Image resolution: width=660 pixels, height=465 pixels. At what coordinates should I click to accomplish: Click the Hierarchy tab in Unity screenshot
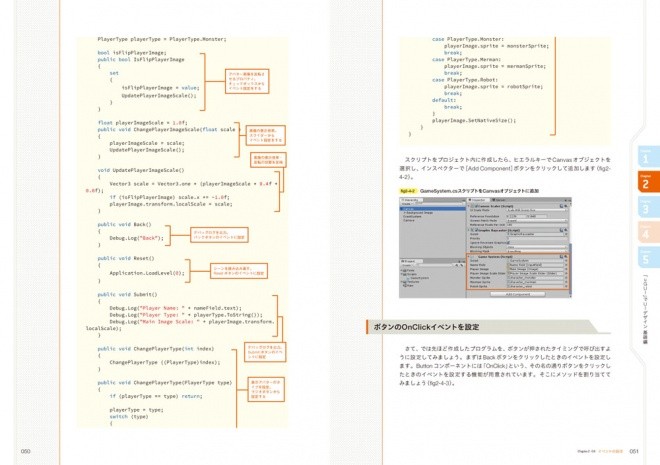(x=410, y=200)
